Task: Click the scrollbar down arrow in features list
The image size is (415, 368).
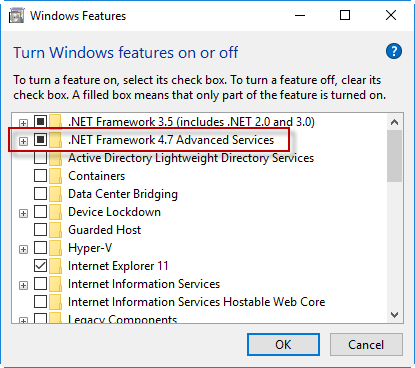Action: tap(395, 315)
